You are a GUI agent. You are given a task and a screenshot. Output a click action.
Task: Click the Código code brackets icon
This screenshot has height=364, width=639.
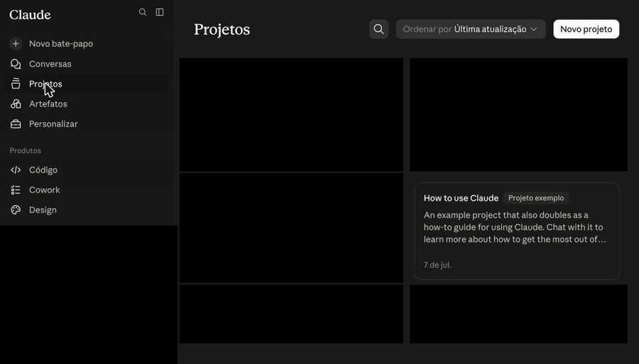pyautogui.click(x=16, y=170)
